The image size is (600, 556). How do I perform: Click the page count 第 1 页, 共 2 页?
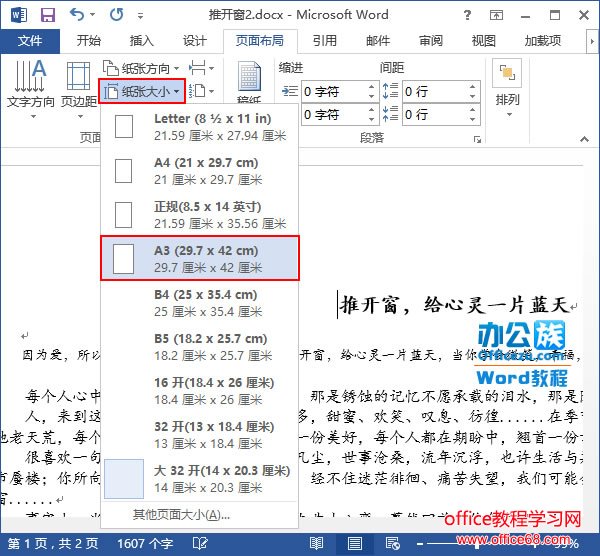tap(53, 544)
